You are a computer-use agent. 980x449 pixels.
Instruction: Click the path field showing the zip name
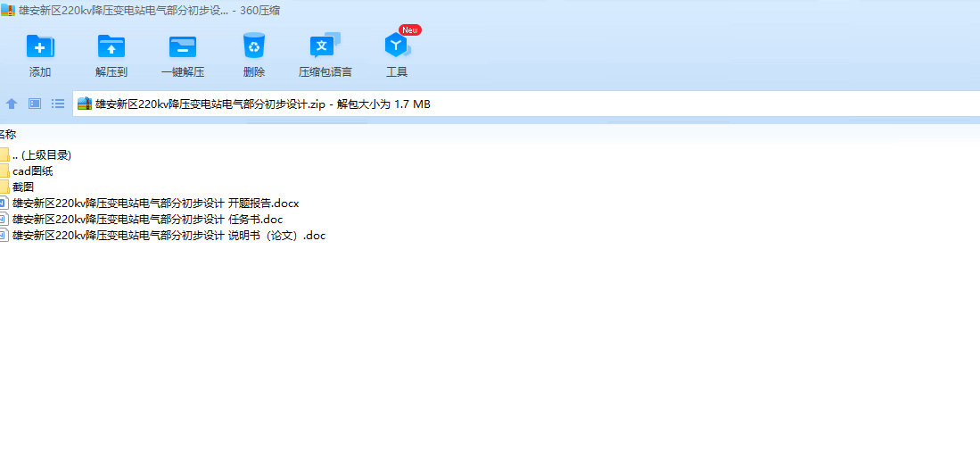526,104
